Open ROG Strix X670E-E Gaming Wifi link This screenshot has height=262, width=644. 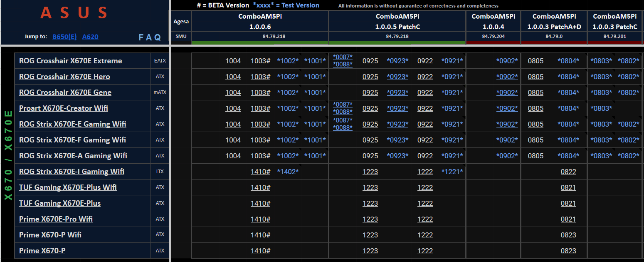coord(73,124)
